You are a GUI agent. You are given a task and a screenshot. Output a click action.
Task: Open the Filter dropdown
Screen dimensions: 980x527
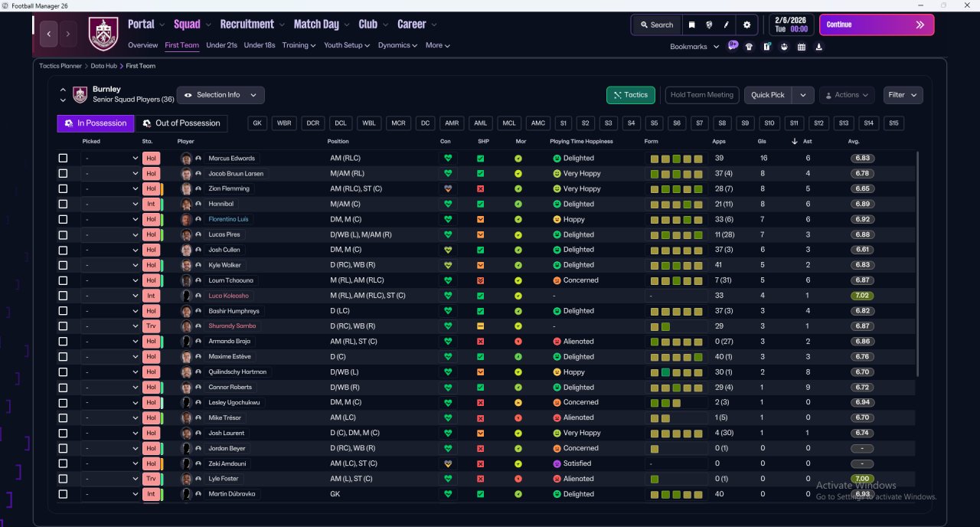[903, 95]
